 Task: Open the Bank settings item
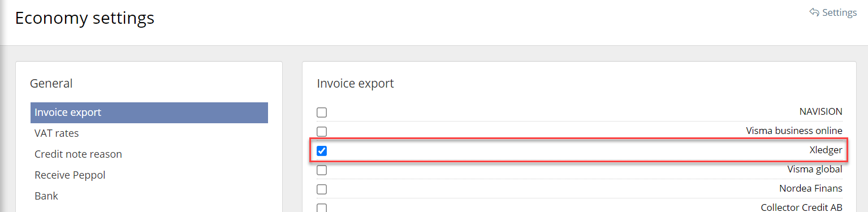tap(46, 196)
